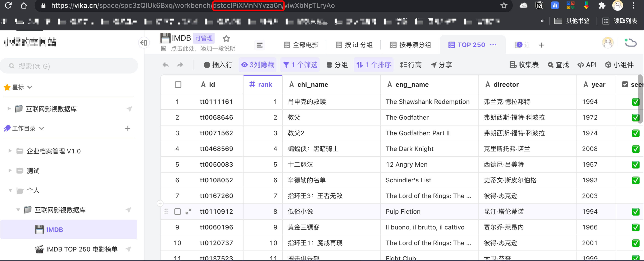Expand the Pulp Fiction record
The width and height of the screenshot is (644, 261).
188,212
